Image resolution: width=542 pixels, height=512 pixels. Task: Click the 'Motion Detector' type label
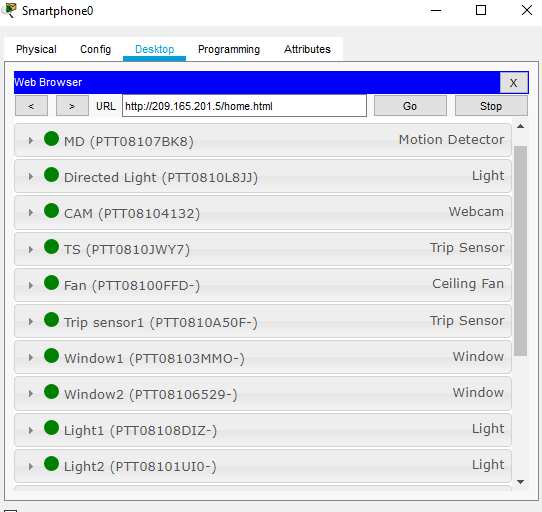[x=451, y=139]
